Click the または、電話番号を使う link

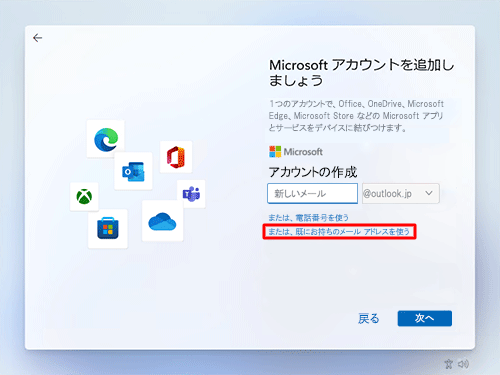[309, 218]
